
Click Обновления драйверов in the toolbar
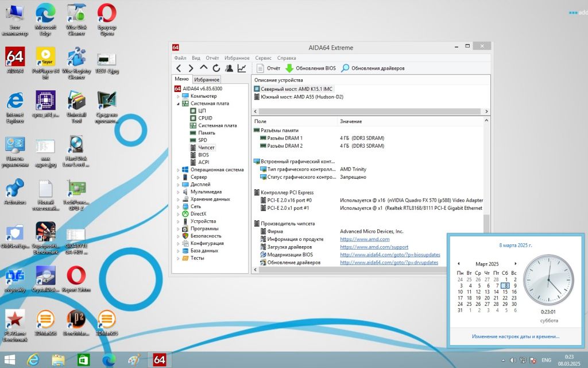[373, 68]
